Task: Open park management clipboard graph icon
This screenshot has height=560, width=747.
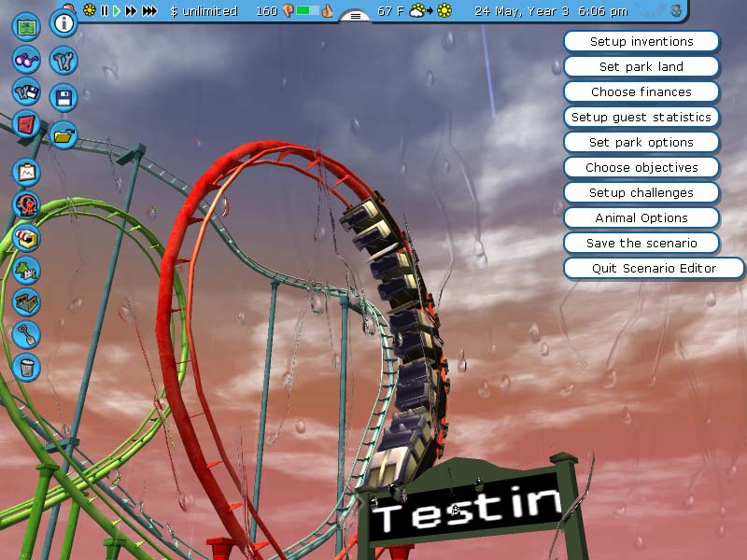Action: click(27, 173)
